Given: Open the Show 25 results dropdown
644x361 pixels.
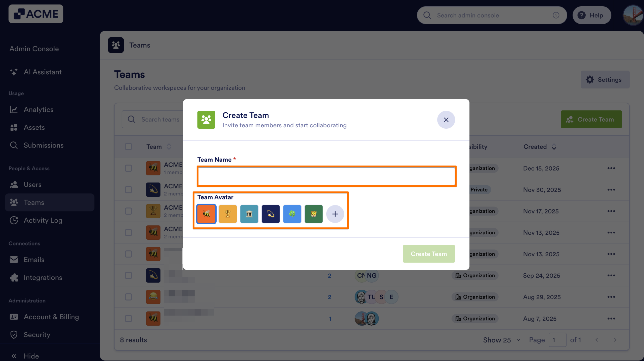Looking at the screenshot, I should click(501, 340).
